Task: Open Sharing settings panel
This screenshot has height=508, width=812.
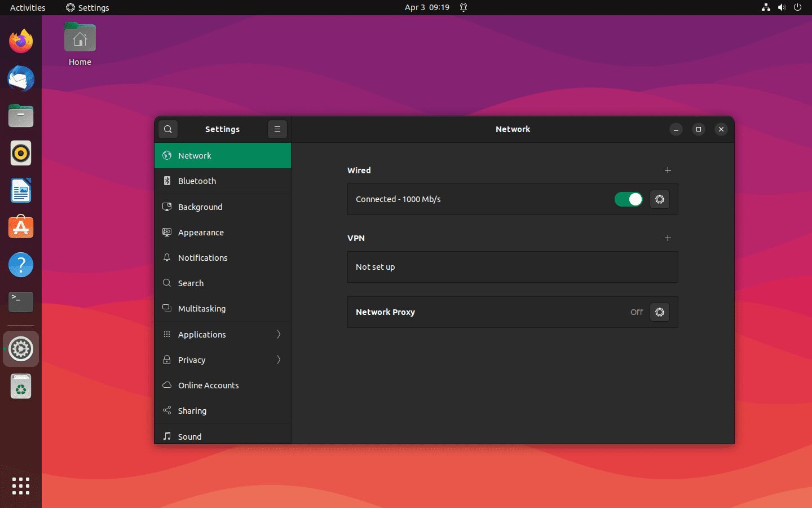Action: pyautogui.click(x=223, y=411)
